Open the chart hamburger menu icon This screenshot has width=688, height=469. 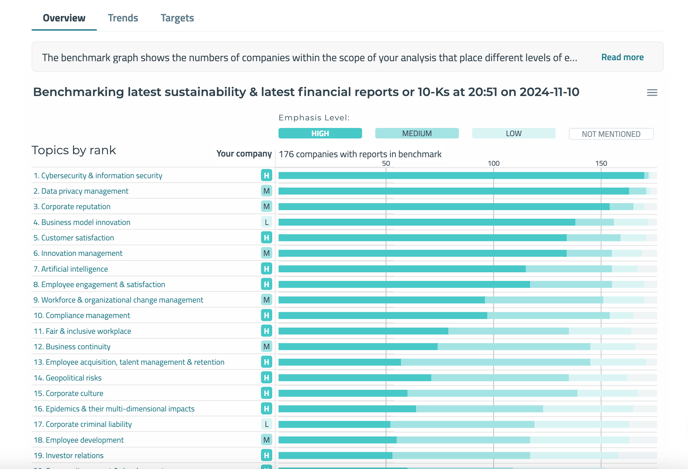[652, 93]
